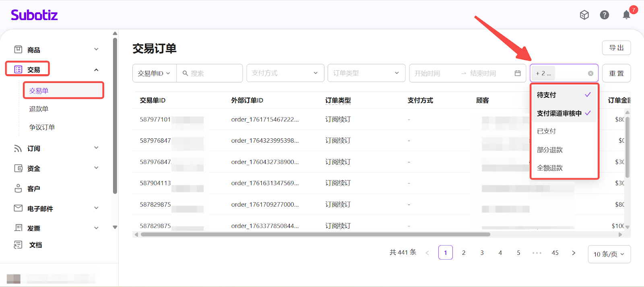Click the 重置 button
The width and height of the screenshot is (644, 287).
point(616,74)
